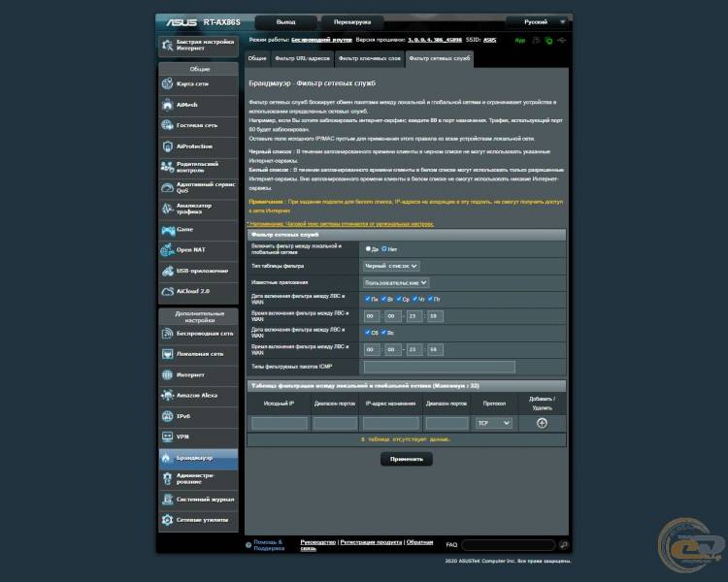Select Да to enable the filter
Image resolution: width=728 pixels, height=582 pixels.
coord(368,249)
